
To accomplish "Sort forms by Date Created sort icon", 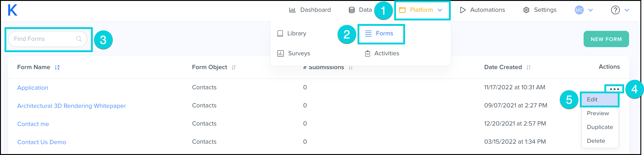I will pos(528,67).
